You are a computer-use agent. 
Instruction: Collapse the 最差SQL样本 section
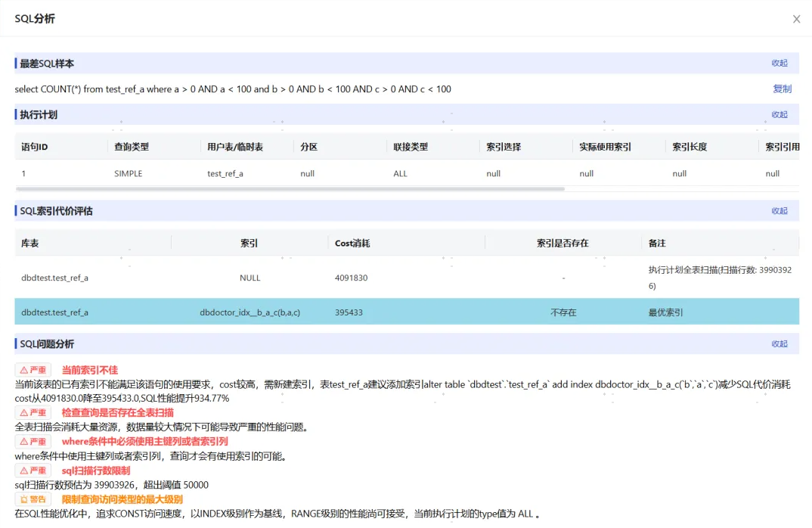(x=779, y=63)
